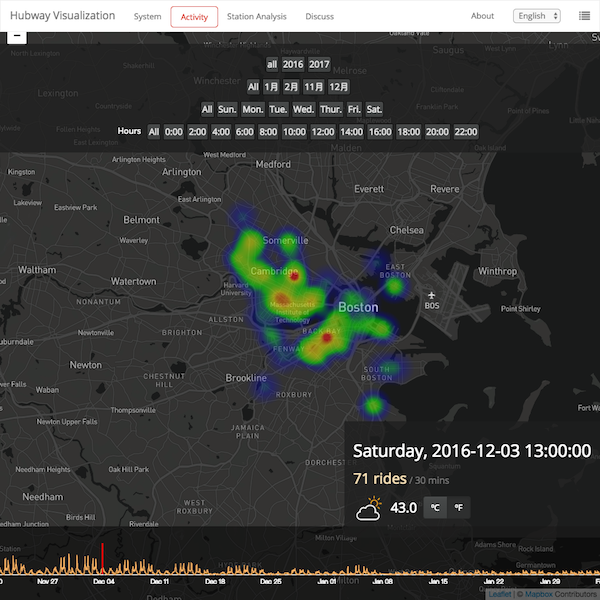This screenshot has width=600, height=600.
Task: Choose the 2:00 hour filter
Action: tap(197, 132)
